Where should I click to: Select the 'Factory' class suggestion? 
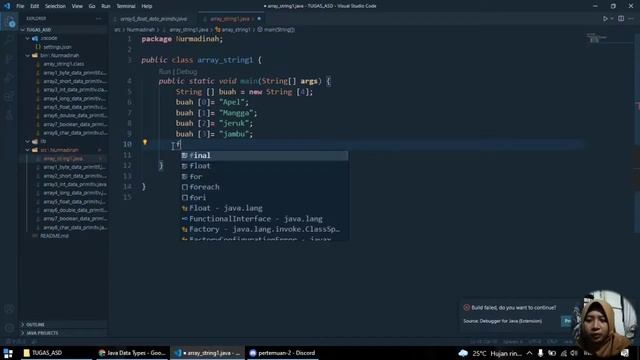pyautogui.click(x=264, y=230)
